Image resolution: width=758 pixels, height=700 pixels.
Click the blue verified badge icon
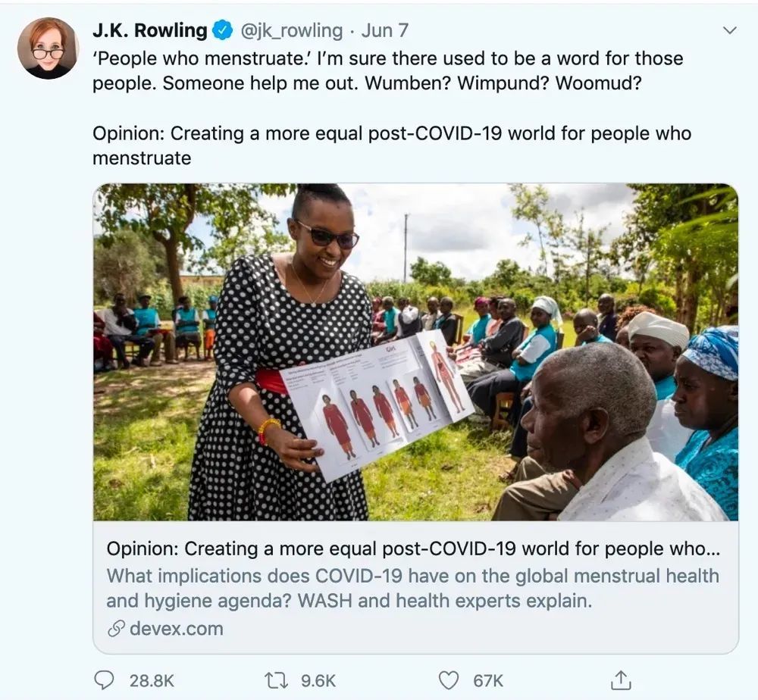pyautogui.click(x=222, y=30)
